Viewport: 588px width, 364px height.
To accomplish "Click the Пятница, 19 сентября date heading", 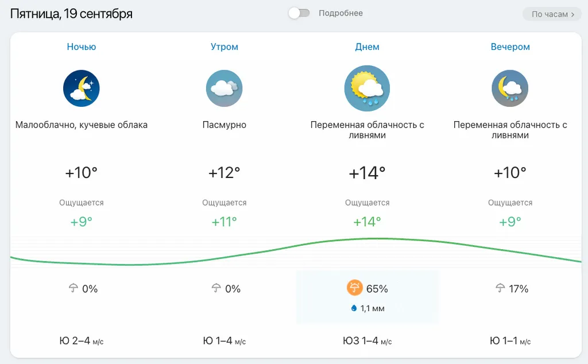I will click(x=71, y=14).
